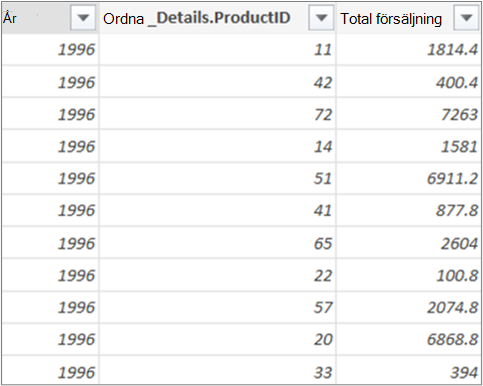Select the År column header
Viewport: 483px width, 386px height.
click(x=50, y=18)
